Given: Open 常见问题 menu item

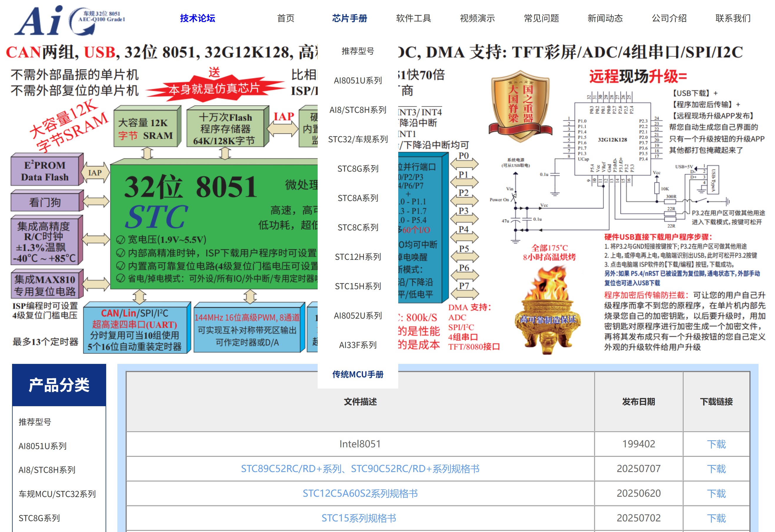Looking at the screenshot, I should 541,18.
